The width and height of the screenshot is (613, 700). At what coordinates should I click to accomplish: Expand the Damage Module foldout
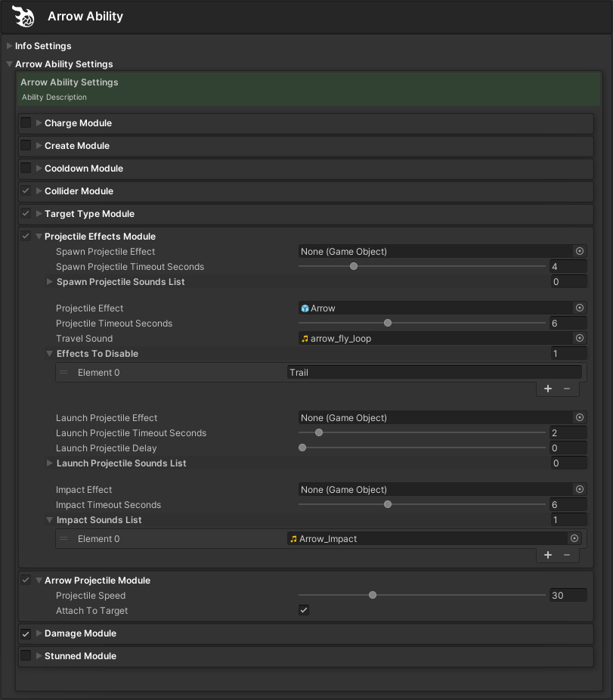(x=39, y=633)
